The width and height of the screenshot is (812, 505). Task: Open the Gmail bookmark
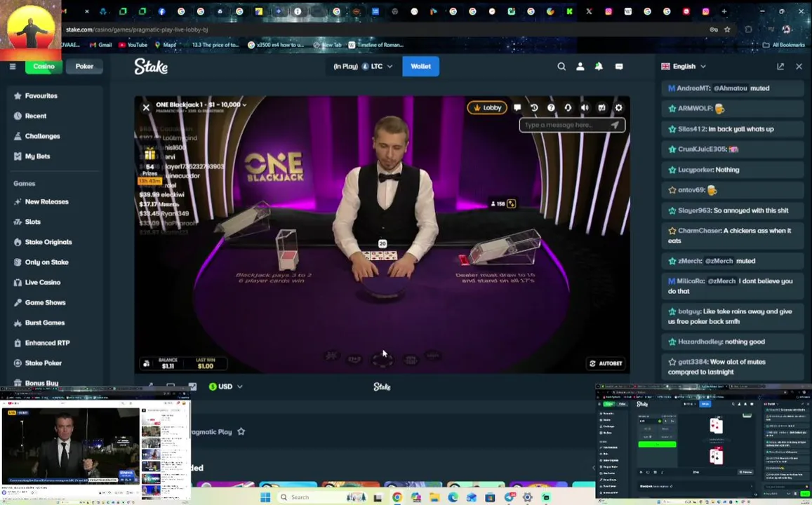pos(101,45)
